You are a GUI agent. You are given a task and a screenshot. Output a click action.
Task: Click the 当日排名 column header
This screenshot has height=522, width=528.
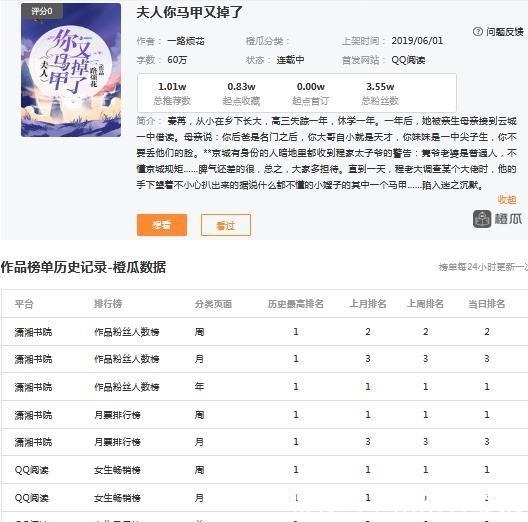487,304
